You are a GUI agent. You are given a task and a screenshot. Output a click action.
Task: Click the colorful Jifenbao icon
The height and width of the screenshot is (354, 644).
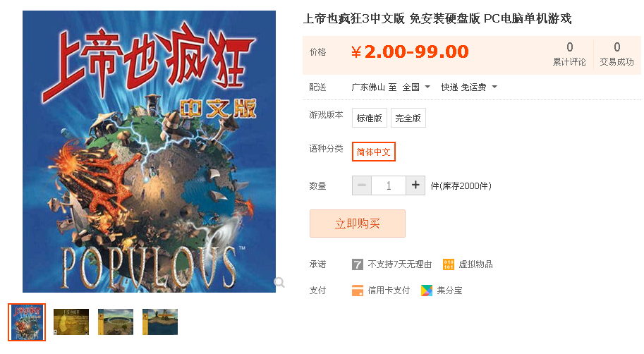(427, 291)
